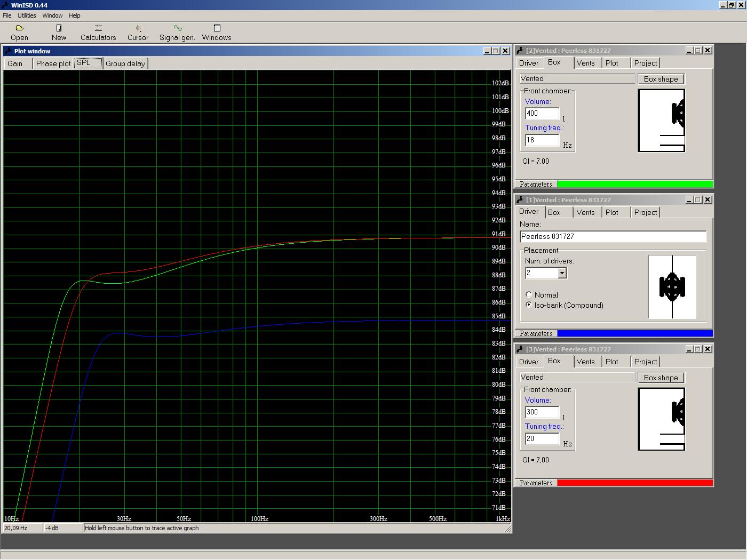Switch to the Phase plot tab
747x560 pixels.
click(x=53, y=63)
